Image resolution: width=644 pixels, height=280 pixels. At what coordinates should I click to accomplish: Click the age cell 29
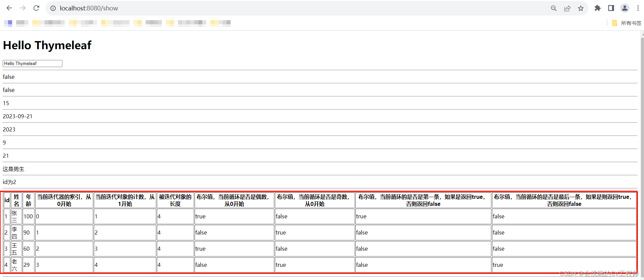(x=28, y=265)
